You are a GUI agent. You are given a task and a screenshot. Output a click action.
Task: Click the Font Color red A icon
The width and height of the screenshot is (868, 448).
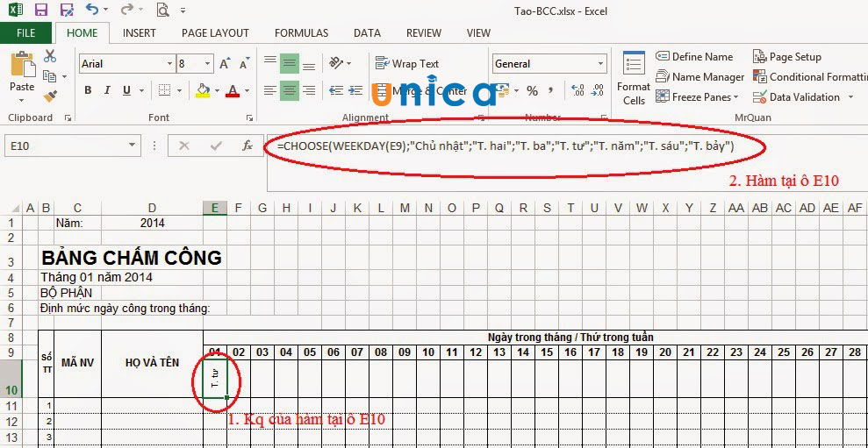233,90
